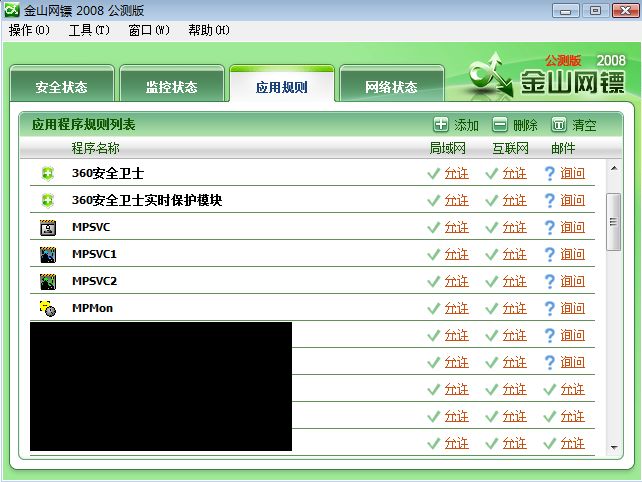Click the MPSVC2 program icon
Viewport: 642px width, 482px height.
click(x=48, y=281)
